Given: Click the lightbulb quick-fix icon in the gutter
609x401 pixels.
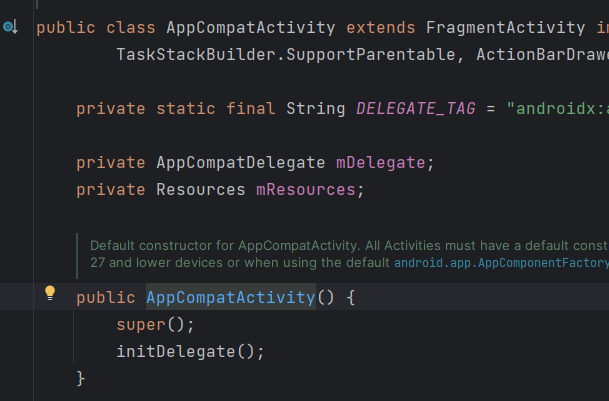Looking at the screenshot, I should (x=50, y=293).
